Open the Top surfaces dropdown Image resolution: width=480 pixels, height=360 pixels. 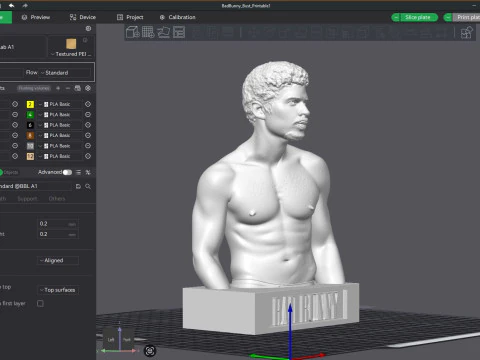tap(58, 290)
